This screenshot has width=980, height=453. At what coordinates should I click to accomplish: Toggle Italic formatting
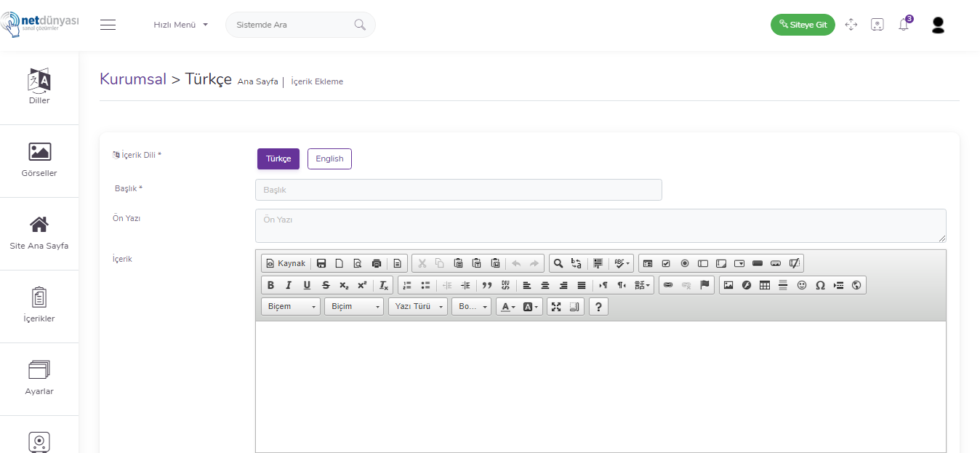point(289,285)
